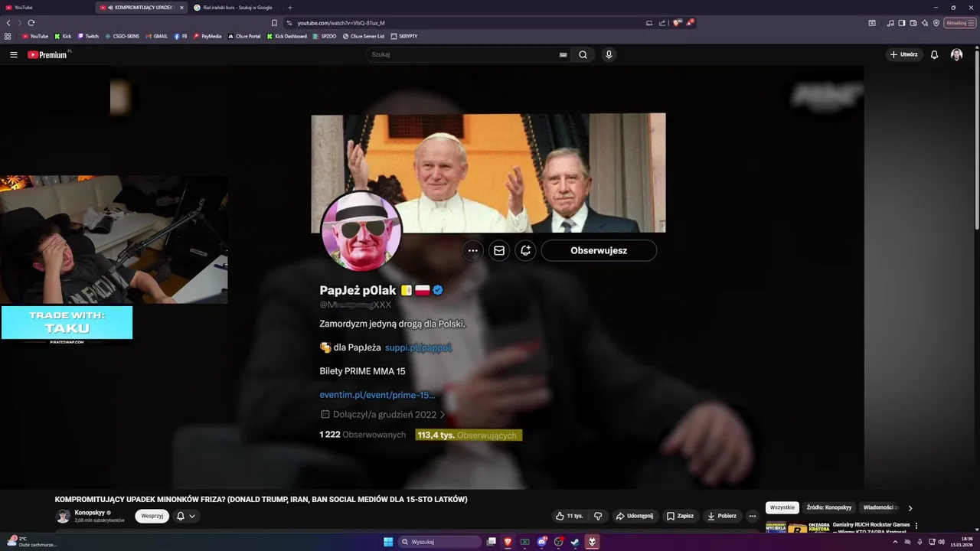This screenshot has width=980, height=551.
Task: Click the Utwórz create button
Action: [x=903, y=55]
